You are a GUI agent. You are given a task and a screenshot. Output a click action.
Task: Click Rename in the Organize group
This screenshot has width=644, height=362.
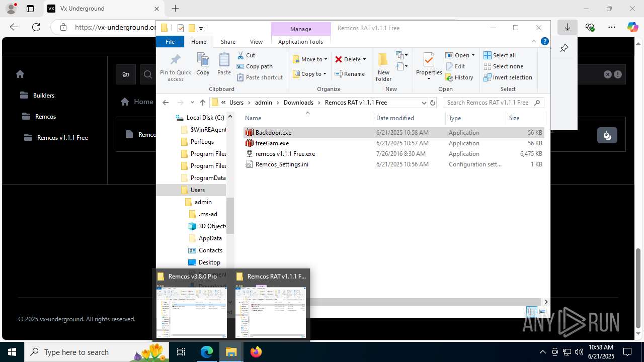pyautogui.click(x=350, y=74)
